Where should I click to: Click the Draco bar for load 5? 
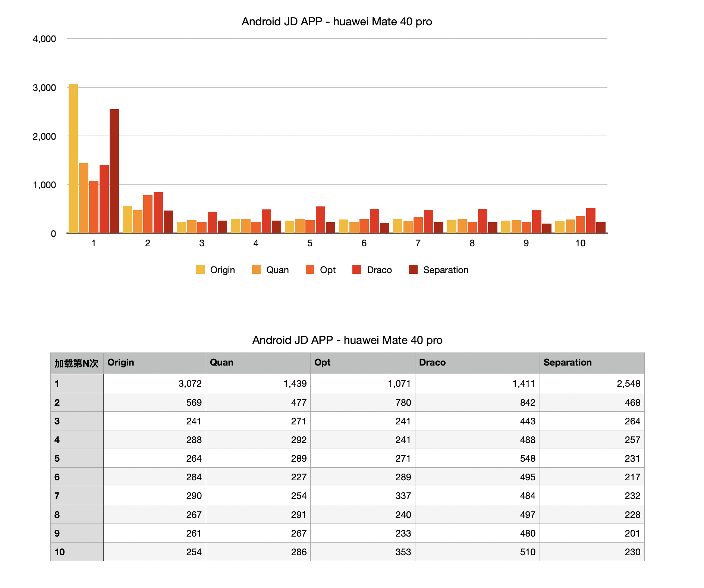(x=320, y=220)
